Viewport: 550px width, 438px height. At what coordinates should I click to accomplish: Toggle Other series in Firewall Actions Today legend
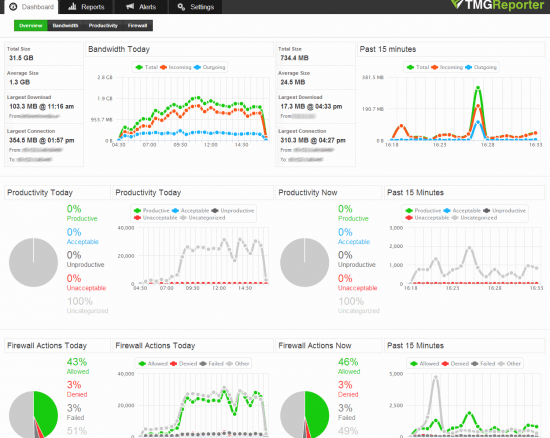(238, 364)
